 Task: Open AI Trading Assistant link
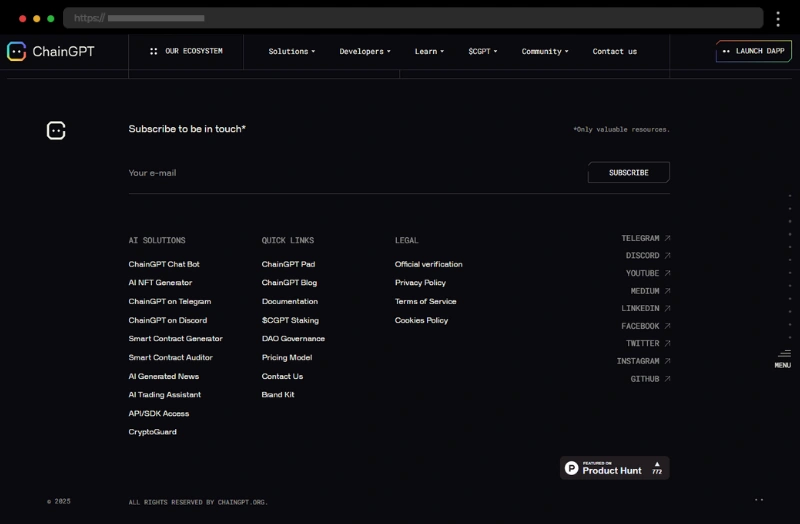click(x=164, y=395)
